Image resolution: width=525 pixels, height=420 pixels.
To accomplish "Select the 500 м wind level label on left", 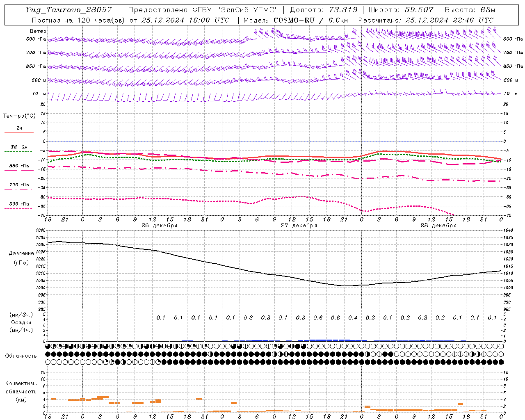I will 39,80.
